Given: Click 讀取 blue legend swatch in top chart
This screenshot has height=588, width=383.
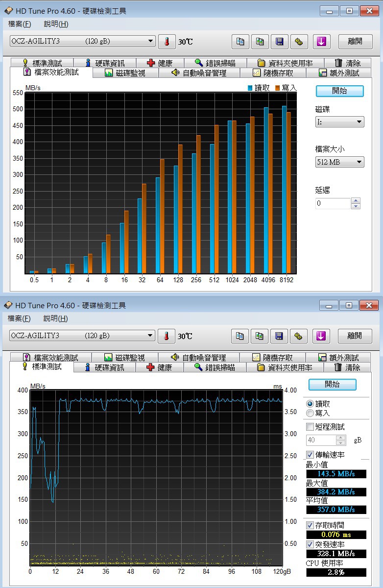Looking at the screenshot, I should tap(250, 88).
